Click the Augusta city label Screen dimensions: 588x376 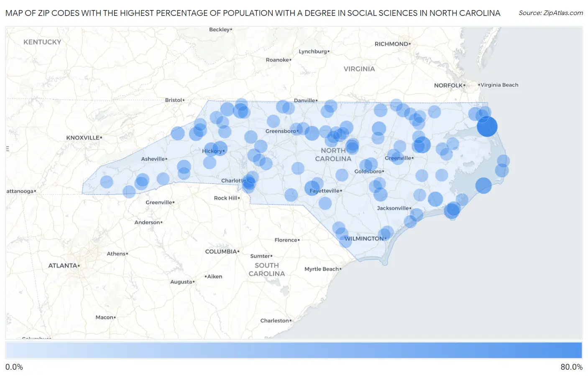tap(181, 281)
